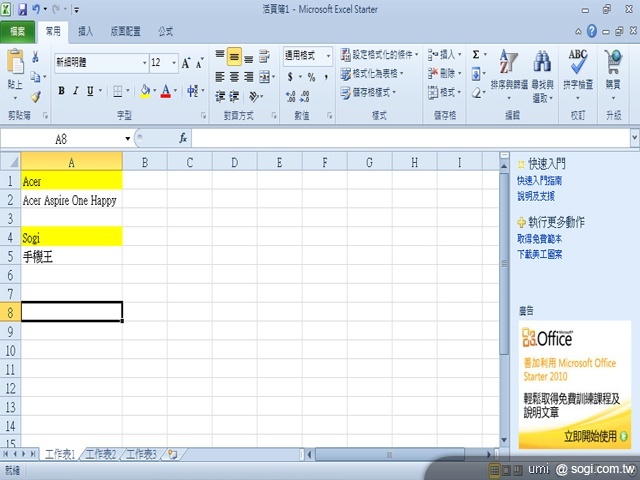Open the Delete cells dropdown
Viewport: 640px width, 480px height.
445,73
